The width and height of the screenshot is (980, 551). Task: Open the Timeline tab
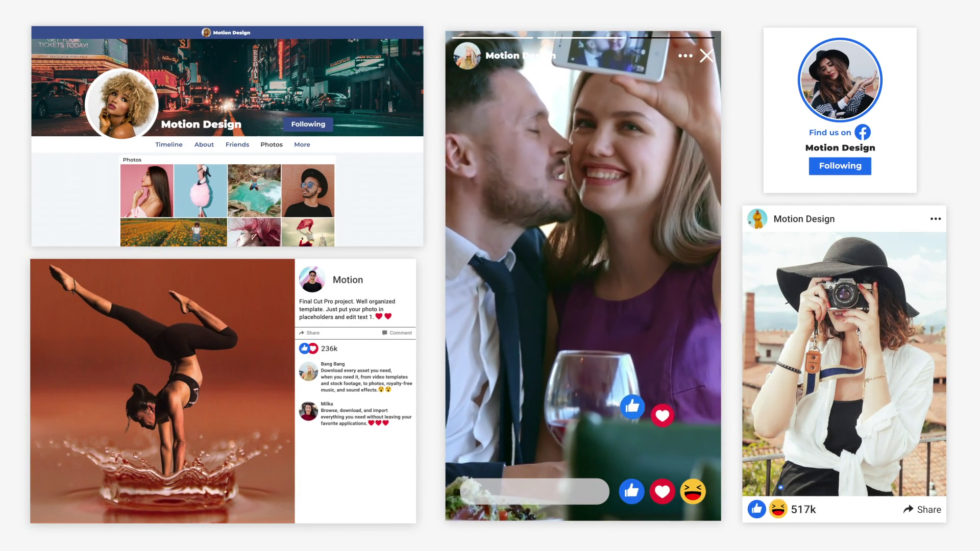(168, 145)
